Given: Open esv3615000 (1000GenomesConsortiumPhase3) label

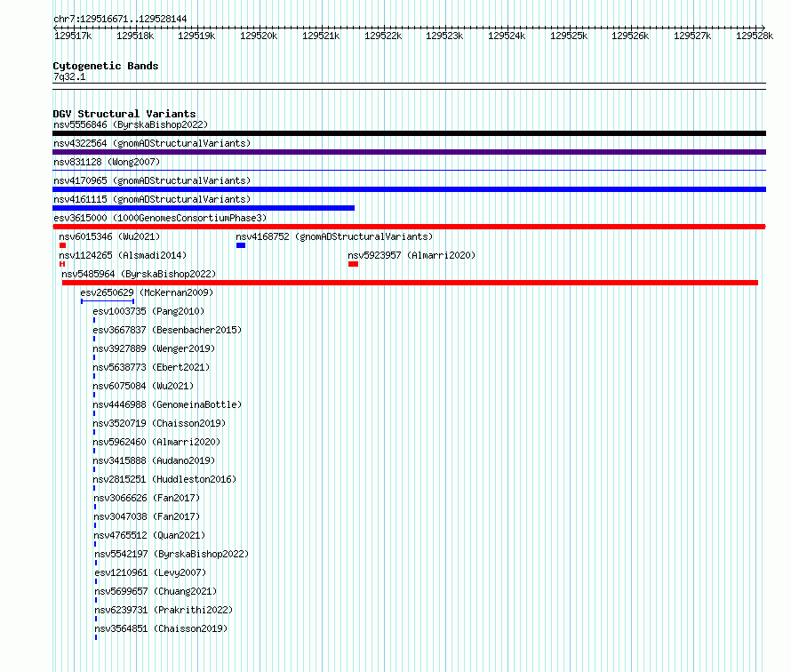Looking at the screenshot, I should 160,218.
